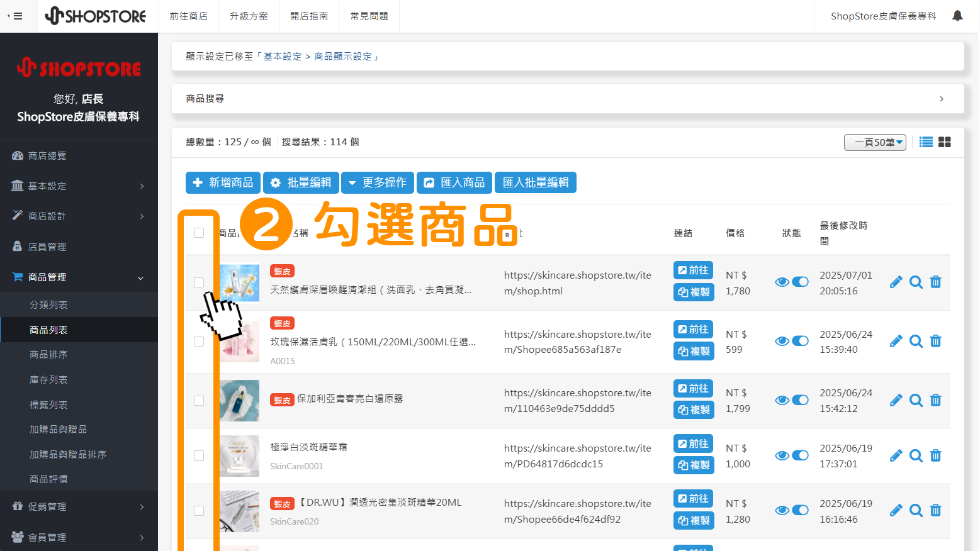
Task: Delete DR.WU 潤透光密集淡斑精華 with trash icon
Action: pyautogui.click(x=936, y=510)
